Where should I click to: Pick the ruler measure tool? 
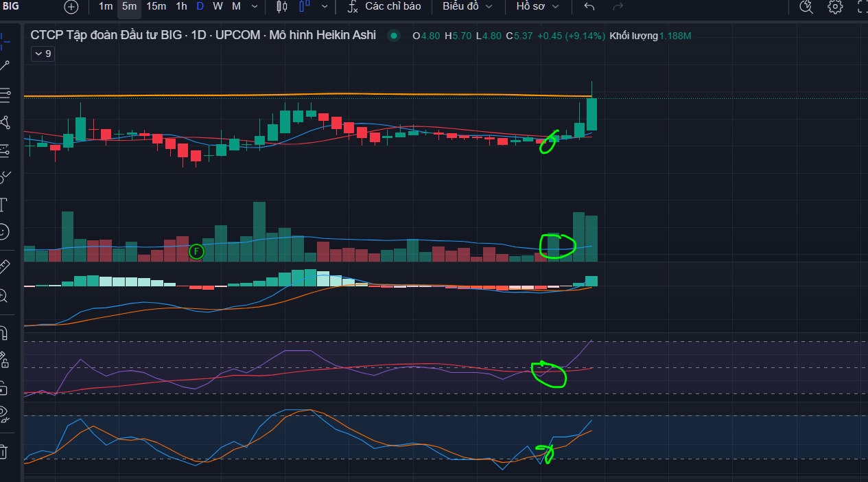(x=4, y=267)
